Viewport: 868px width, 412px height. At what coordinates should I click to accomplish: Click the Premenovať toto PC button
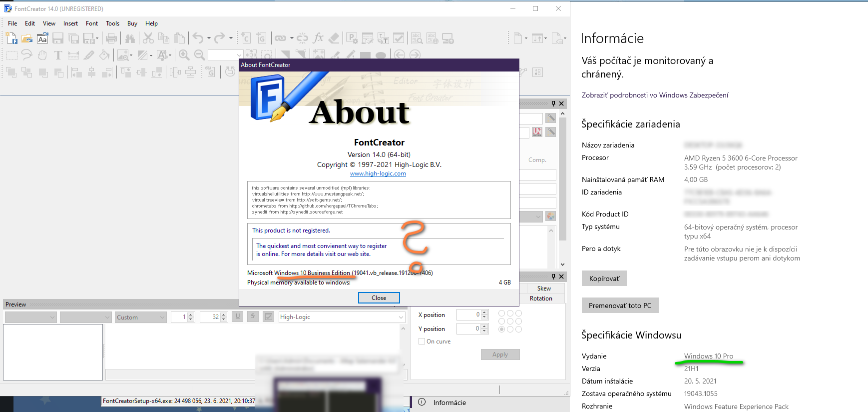(x=620, y=305)
